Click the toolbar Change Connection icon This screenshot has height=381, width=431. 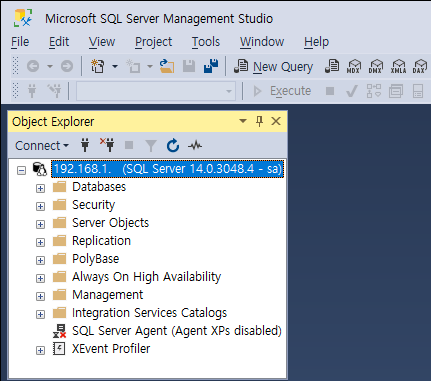(54, 91)
